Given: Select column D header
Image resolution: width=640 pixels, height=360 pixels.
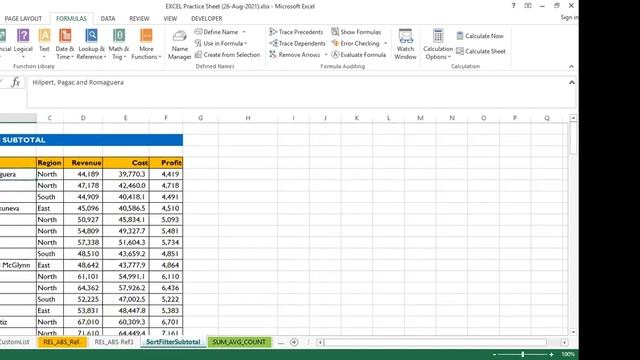Looking at the screenshot, I should 83,118.
